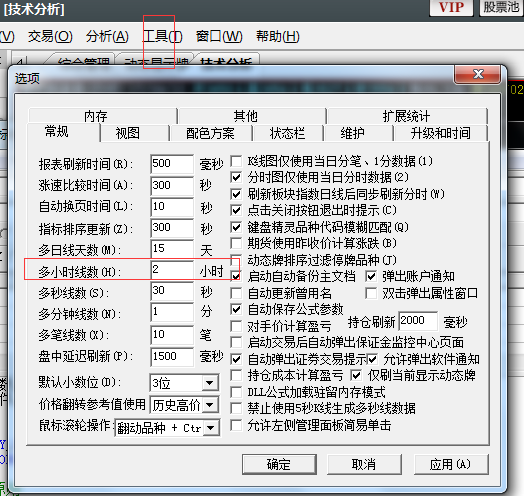Click the 应用(A) button

(451, 464)
